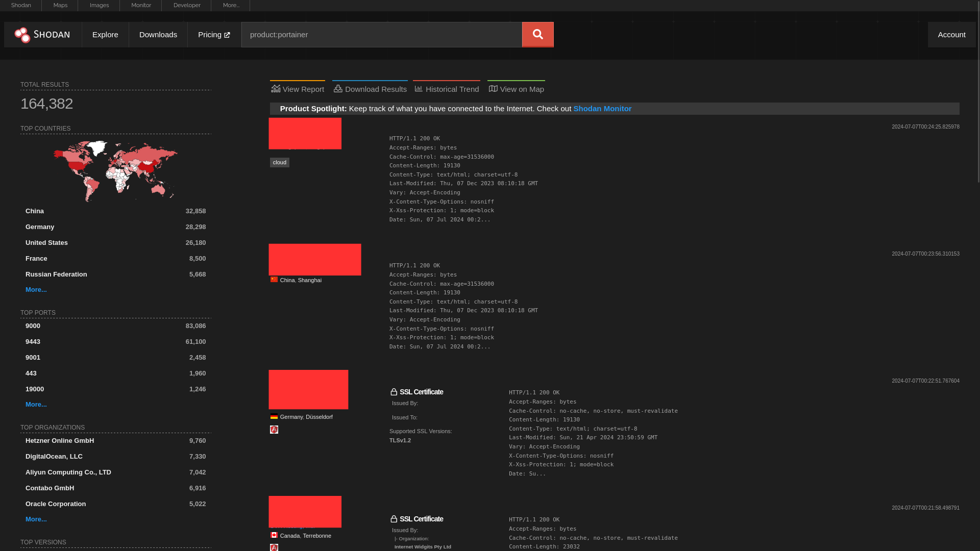Open the Pricing page
The height and width of the screenshot is (551, 980).
(214, 34)
